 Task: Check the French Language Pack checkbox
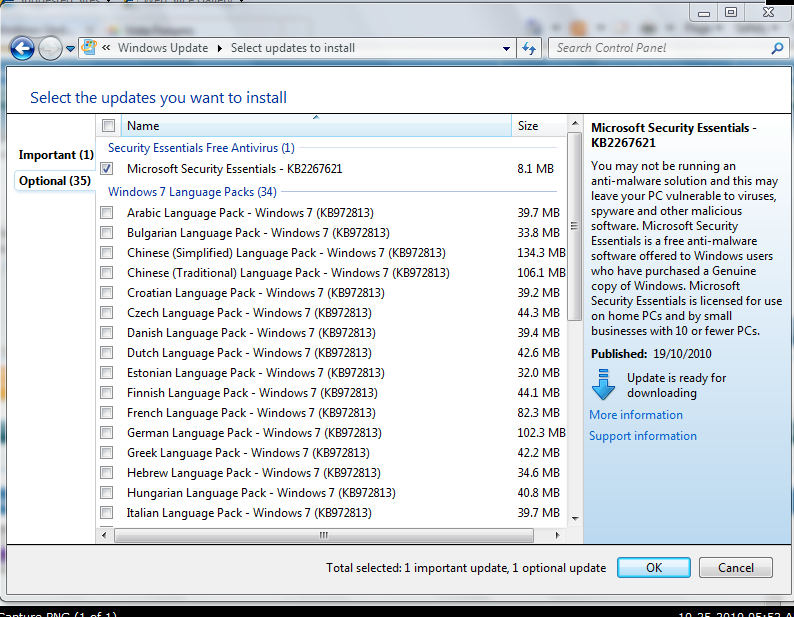(x=107, y=412)
